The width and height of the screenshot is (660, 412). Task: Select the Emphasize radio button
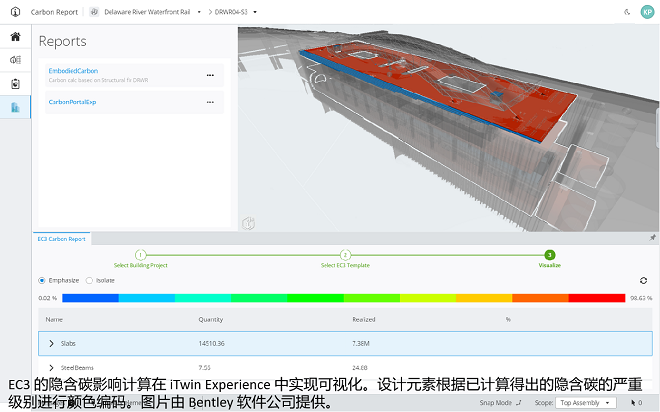point(42,280)
